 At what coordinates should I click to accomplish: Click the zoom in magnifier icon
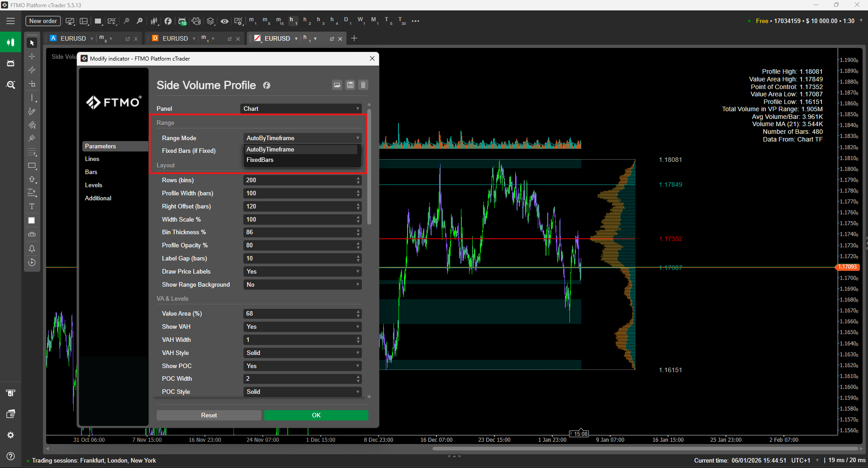click(x=140, y=21)
